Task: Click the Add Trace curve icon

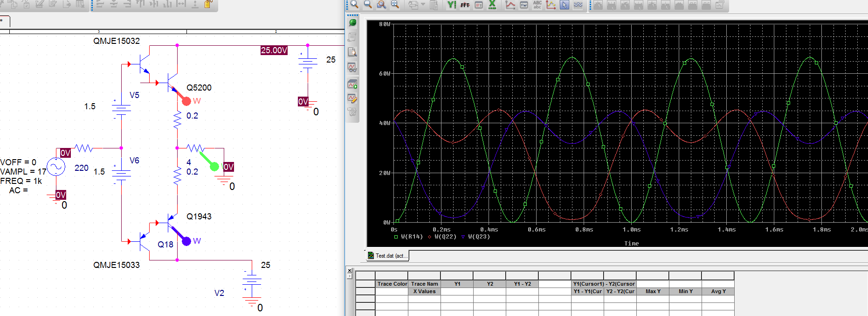Action: 510,5
